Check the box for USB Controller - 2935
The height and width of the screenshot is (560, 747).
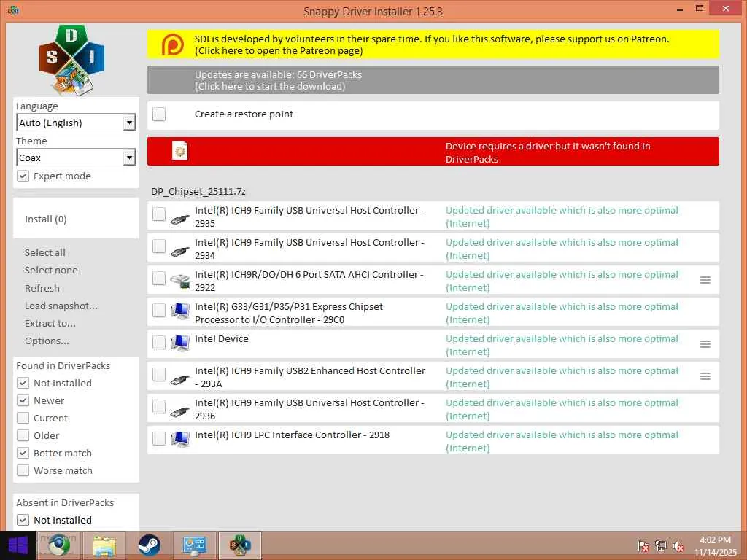(x=158, y=214)
